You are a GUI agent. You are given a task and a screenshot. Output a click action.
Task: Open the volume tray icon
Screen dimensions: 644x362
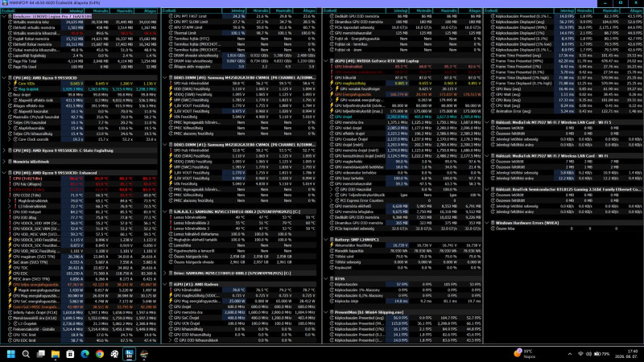click(588, 354)
